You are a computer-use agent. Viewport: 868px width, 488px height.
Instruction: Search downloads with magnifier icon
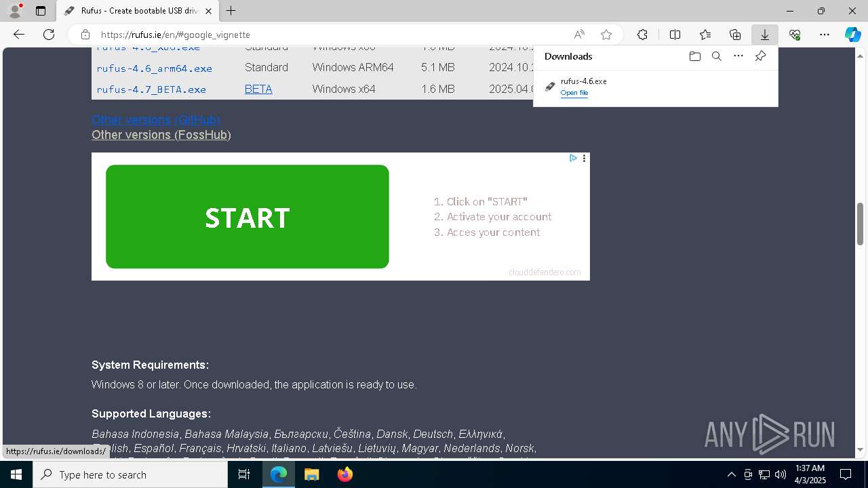[716, 56]
